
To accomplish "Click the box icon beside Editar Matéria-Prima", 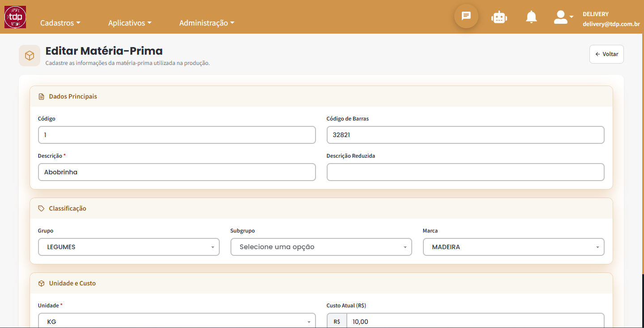I will click(30, 56).
